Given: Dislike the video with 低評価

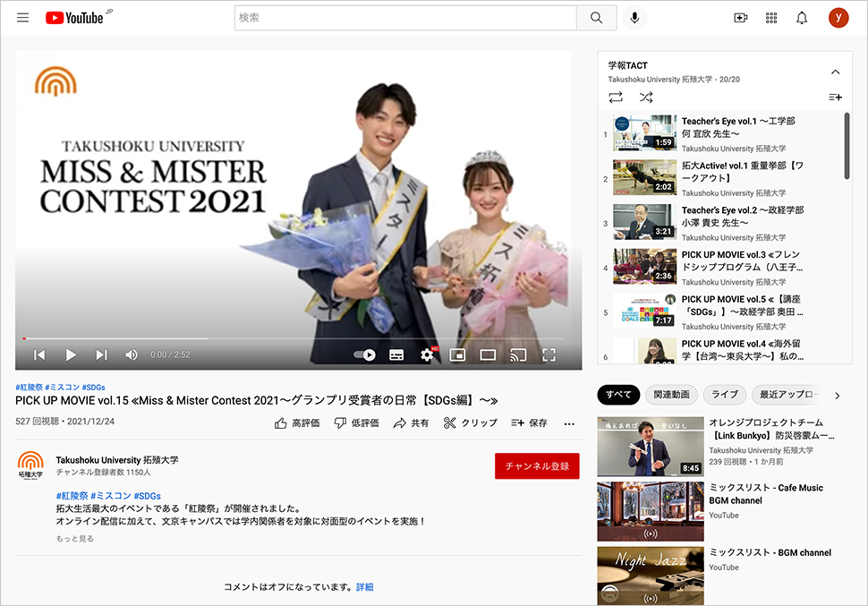Looking at the screenshot, I should point(357,423).
